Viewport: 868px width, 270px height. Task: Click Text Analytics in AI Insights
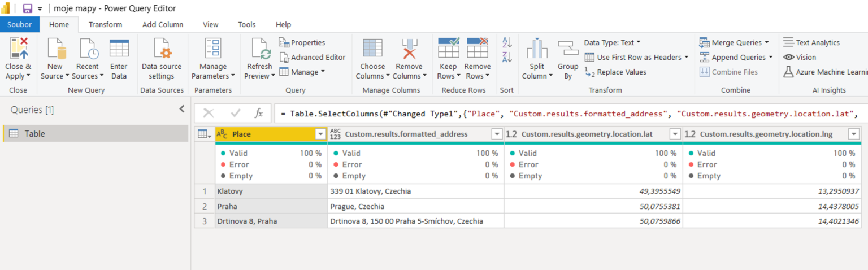coord(811,42)
